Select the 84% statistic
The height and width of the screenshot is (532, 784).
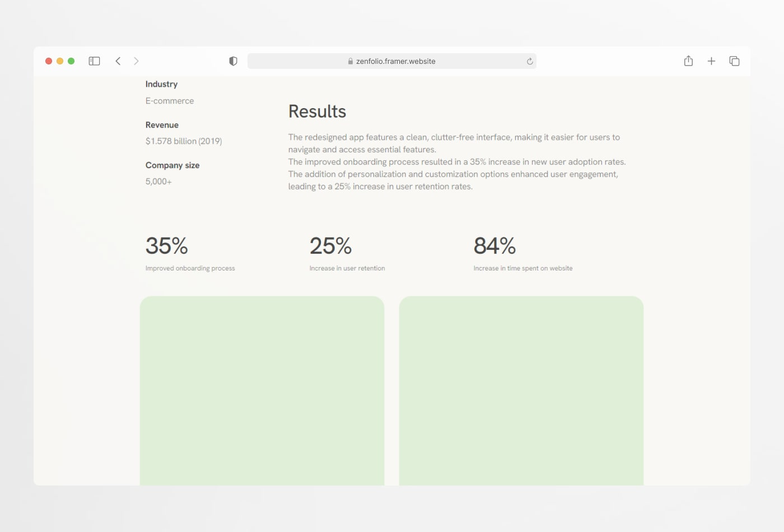(x=495, y=246)
